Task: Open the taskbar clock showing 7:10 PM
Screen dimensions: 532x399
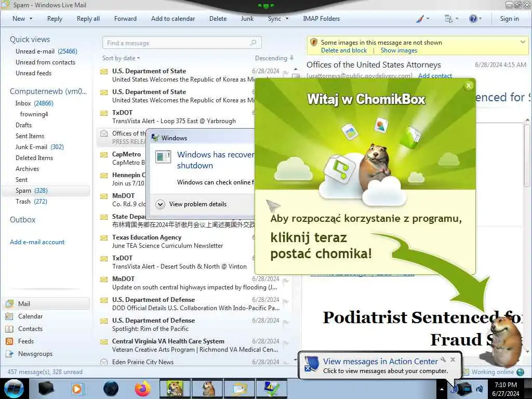Action: [506, 389]
